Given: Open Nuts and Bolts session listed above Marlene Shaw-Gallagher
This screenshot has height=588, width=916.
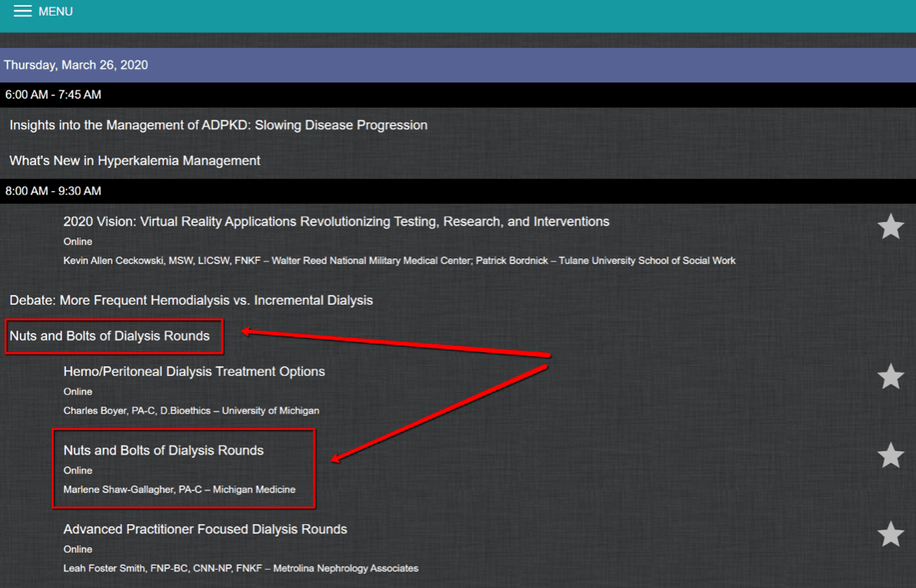Looking at the screenshot, I should (164, 451).
